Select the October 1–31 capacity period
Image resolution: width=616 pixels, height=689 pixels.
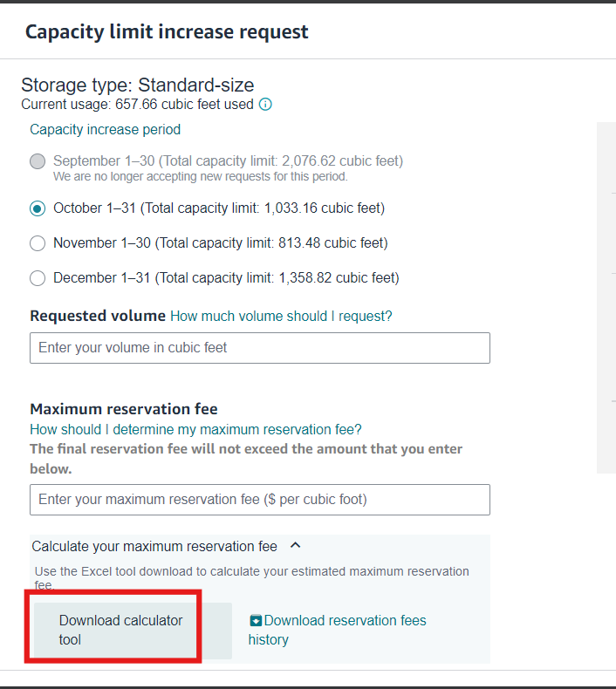(37, 208)
